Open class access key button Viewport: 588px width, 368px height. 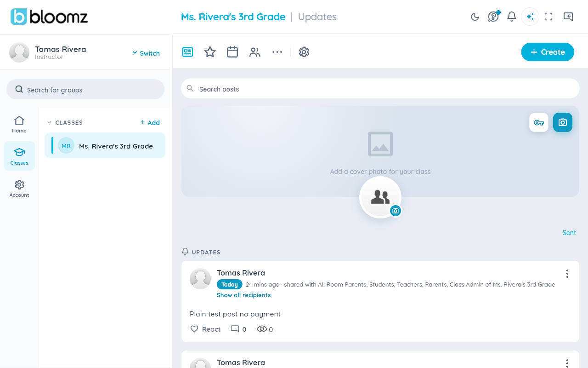(539, 122)
